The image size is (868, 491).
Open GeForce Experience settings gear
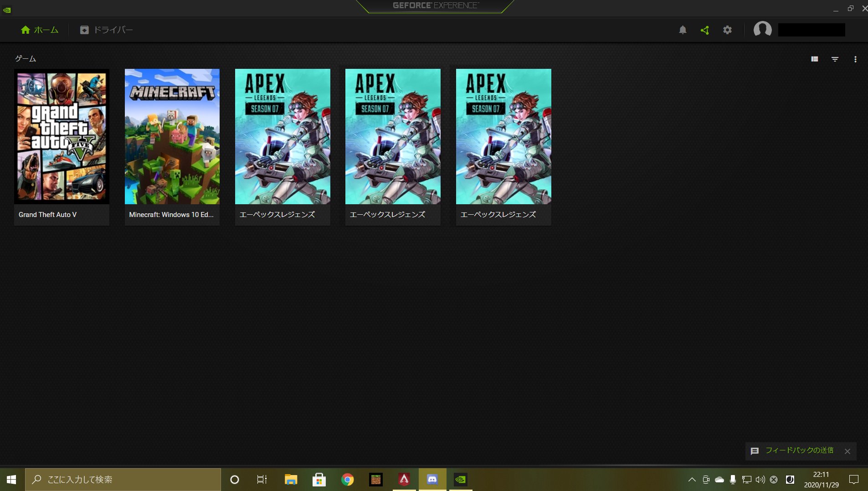(727, 30)
